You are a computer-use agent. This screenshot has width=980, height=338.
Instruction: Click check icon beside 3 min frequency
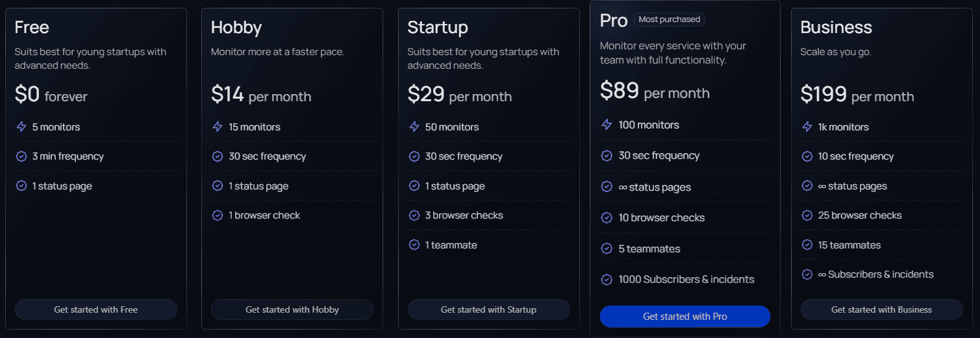coord(21,156)
